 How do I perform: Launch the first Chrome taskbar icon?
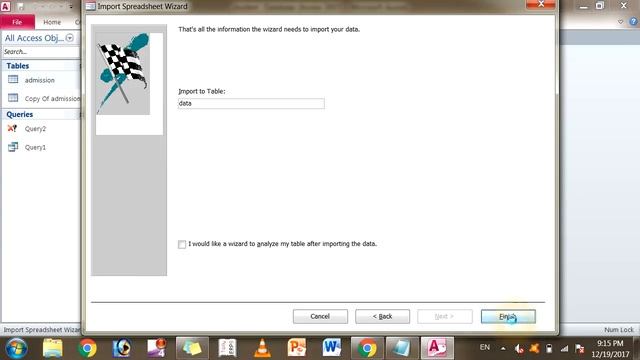point(87,349)
